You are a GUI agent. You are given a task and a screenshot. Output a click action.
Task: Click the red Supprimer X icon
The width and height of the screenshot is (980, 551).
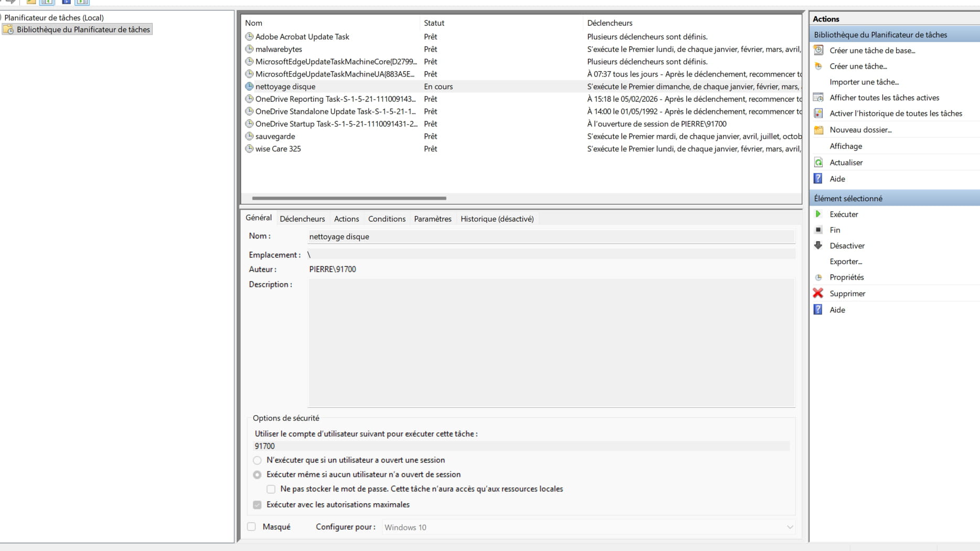818,293
